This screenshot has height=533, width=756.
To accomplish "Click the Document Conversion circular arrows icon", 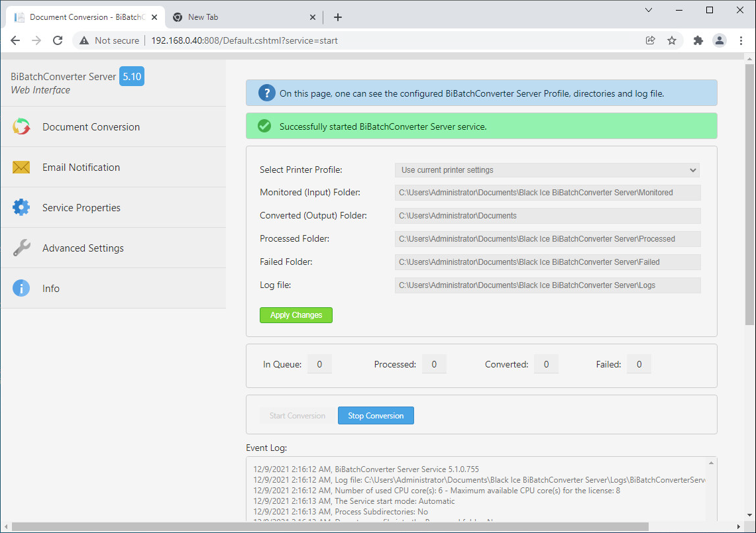I will tap(21, 126).
